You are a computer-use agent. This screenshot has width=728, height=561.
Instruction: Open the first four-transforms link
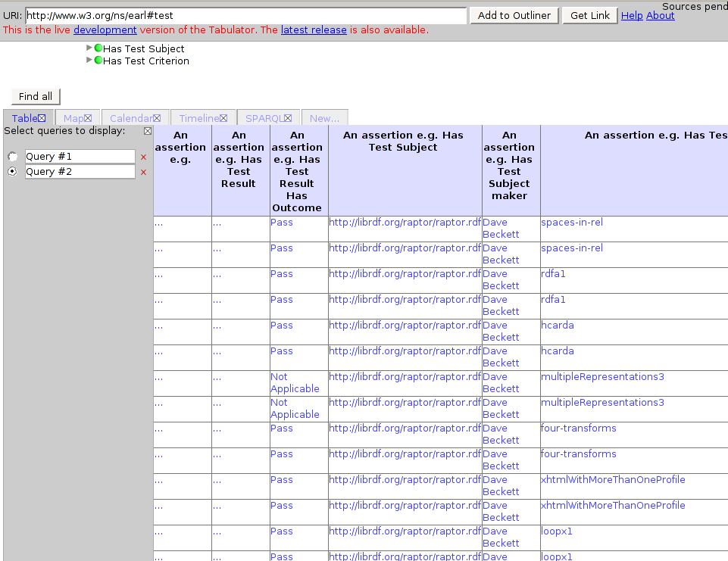tap(579, 429)
